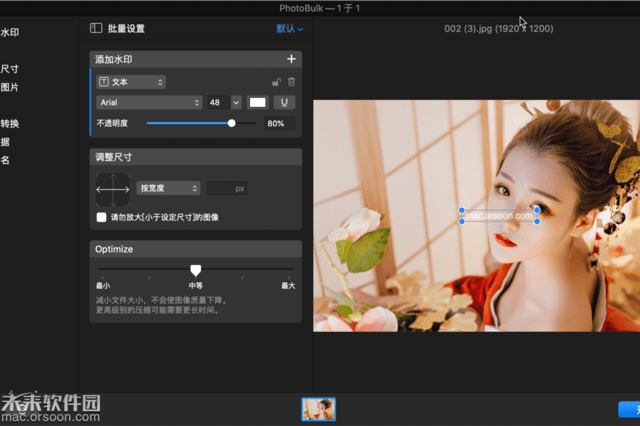This screenshot has height=426, width=640.
Task: Open the Arial font dropdown
Action: pyautogui.click(x=149, y=102)
